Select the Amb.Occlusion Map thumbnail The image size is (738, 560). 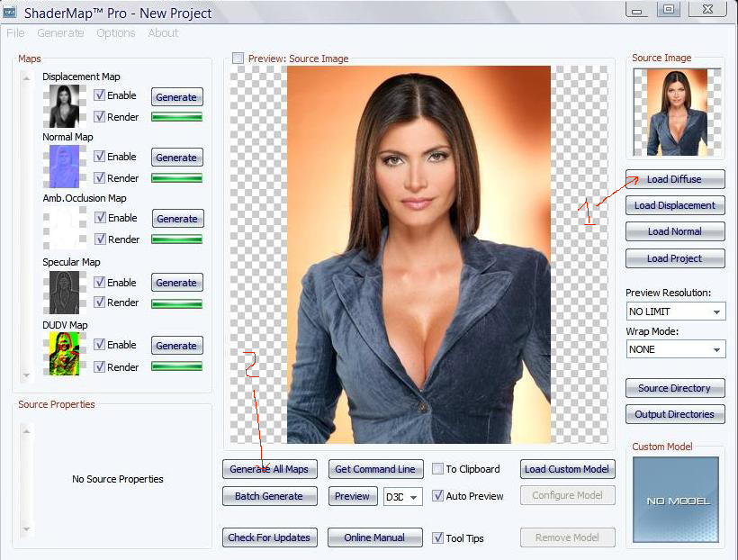65,228
